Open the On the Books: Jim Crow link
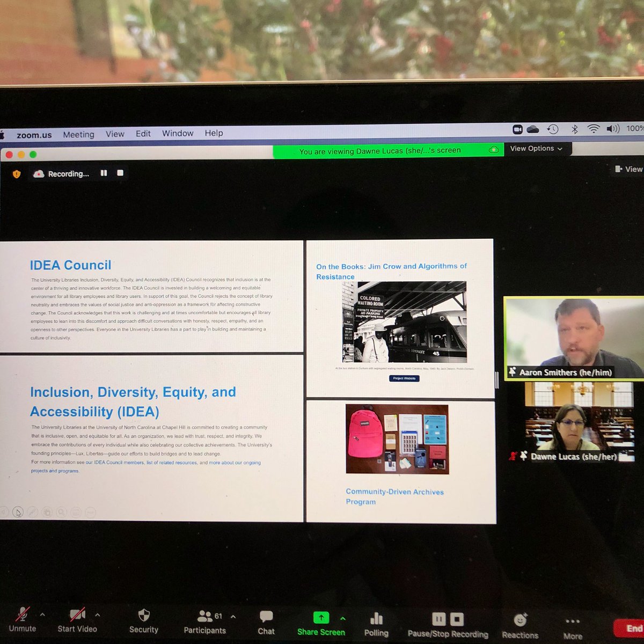Screen dimensions: 644x644 click(391, 272)
